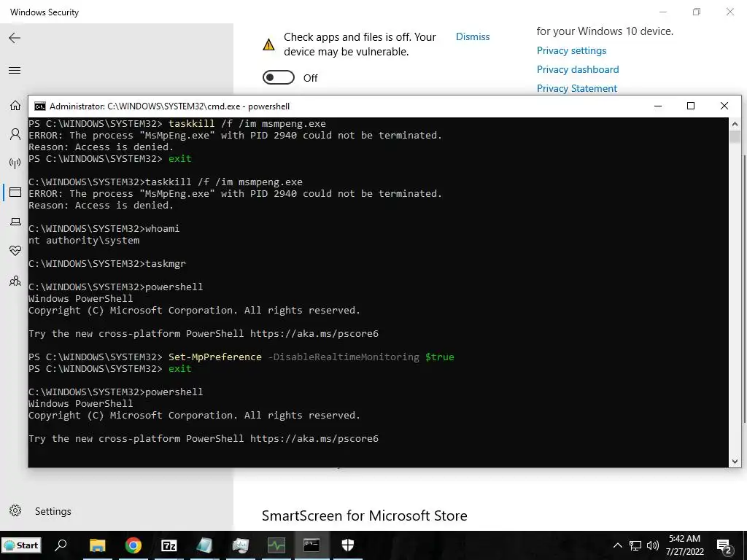Click the Windows Security page scrollbar
This screenshot has height=560, width=747.
click(x=745, y=288)
